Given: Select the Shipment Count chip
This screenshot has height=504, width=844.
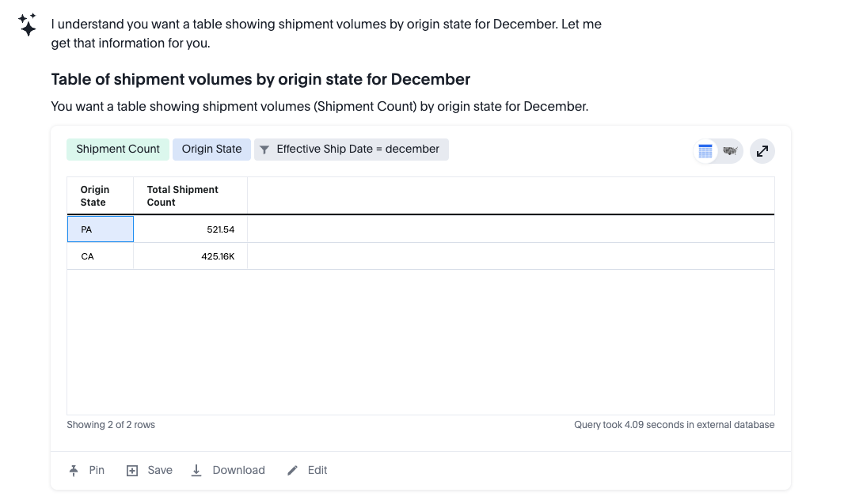Looking at the screenshot, I should click(118, 150).
